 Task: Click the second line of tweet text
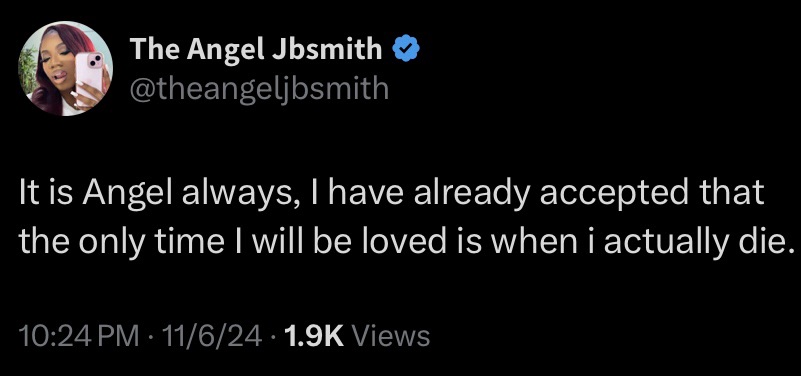click(407, 244)
